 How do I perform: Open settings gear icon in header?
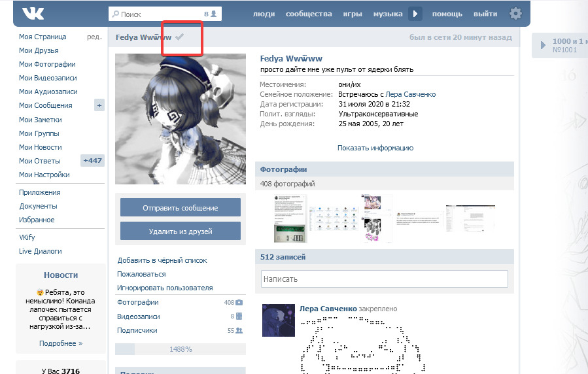515,14
